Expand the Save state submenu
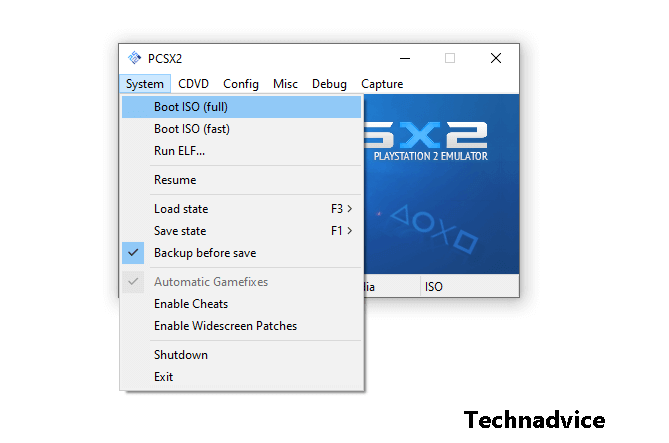The image size is (669, 443). pyautogui.click(x=241, y=231)
